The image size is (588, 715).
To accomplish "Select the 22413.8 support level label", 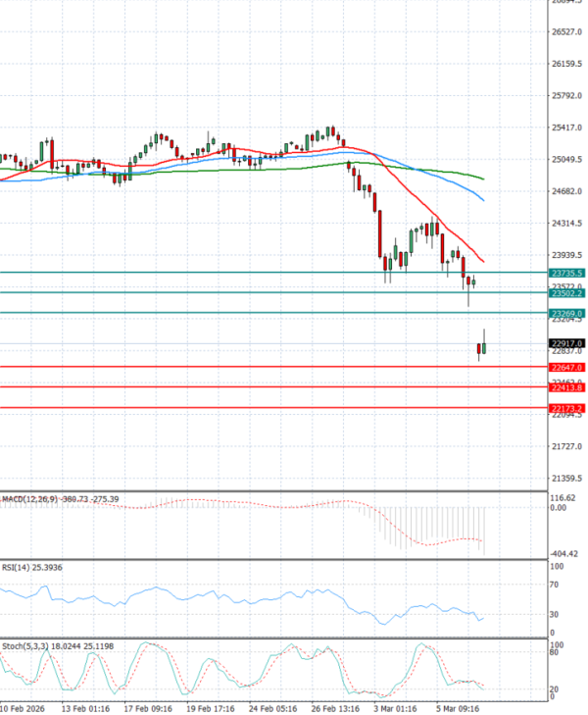I will pos(567,387).
